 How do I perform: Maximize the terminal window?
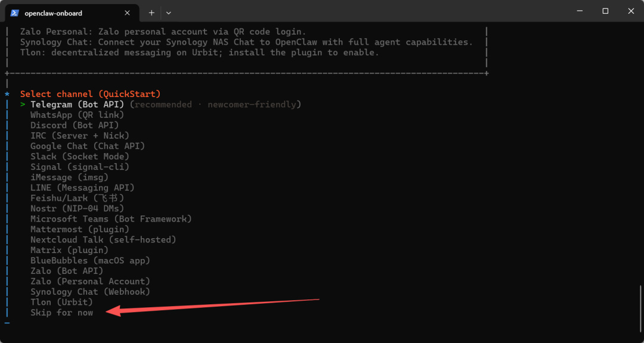[x=605, y=11]
